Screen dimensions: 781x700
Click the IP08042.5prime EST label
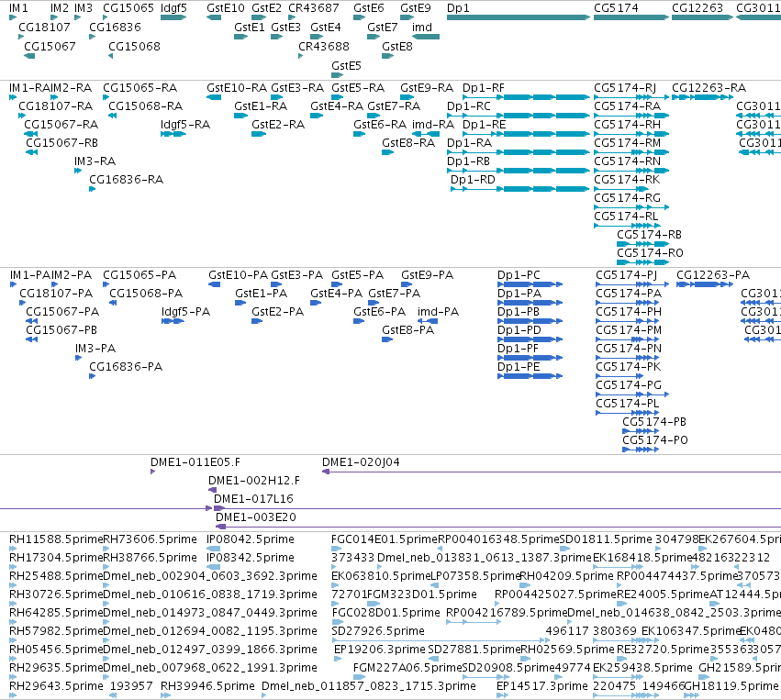[250, 539]
